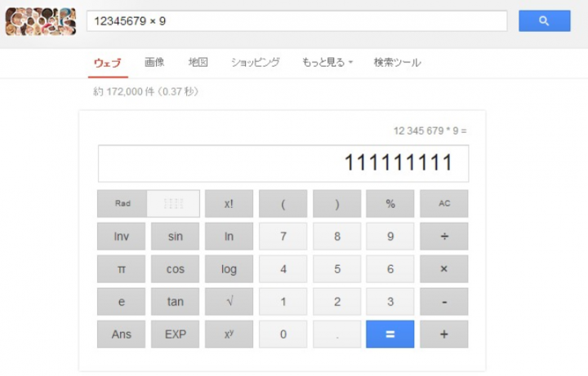Insert the constant π
This screenshot has height=376, width=588.
pos(122,269)
